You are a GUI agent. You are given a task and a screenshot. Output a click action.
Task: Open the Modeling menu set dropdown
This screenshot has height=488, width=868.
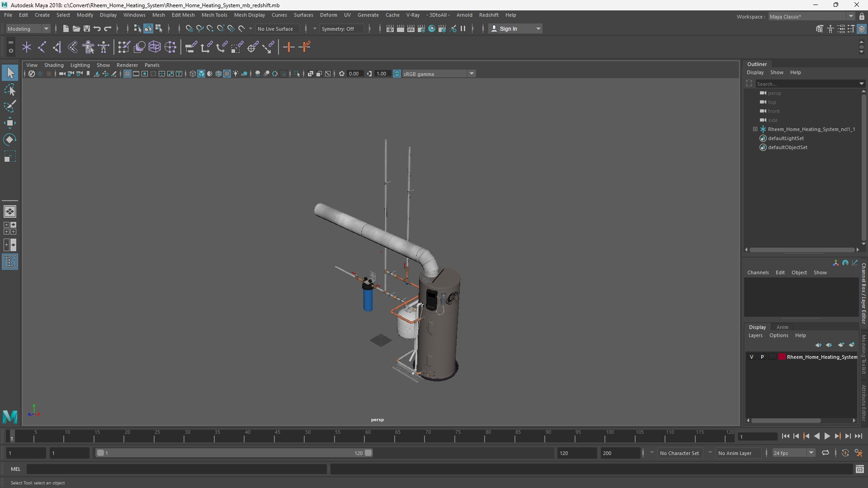28,29
